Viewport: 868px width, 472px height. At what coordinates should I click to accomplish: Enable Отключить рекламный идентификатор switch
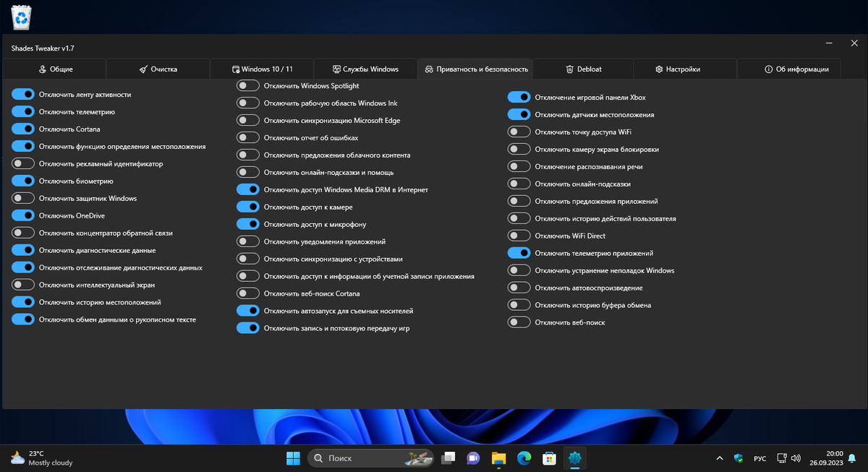(x=23, y=163)
